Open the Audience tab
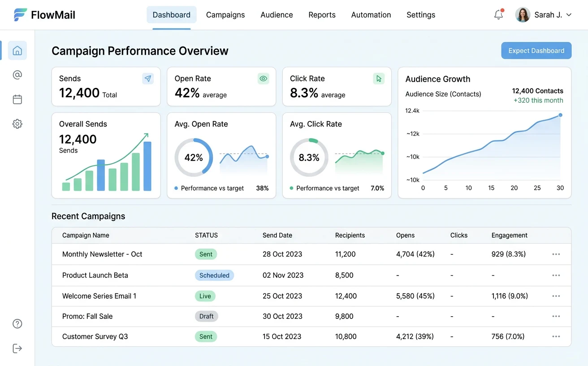The height and width of the screenshot is (366, 588). pyautogui.click(x=277, y=15)
